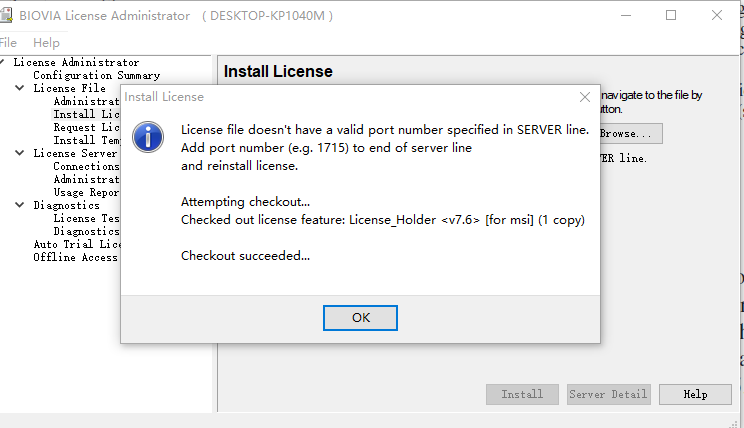Screen dimensions: 744x428
Task: Click the Browse... button
Action: [630, 133]
